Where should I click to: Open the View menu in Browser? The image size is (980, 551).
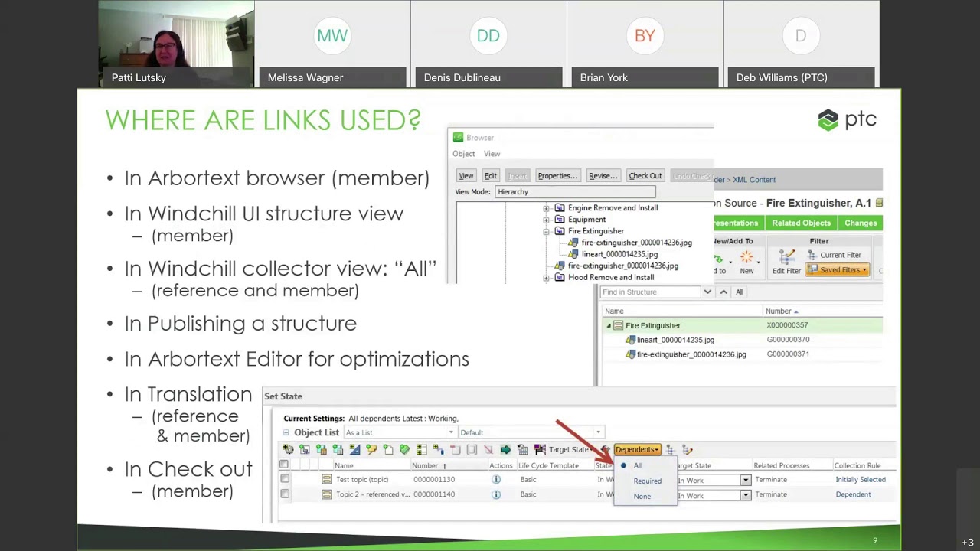(x=492, y=154)
